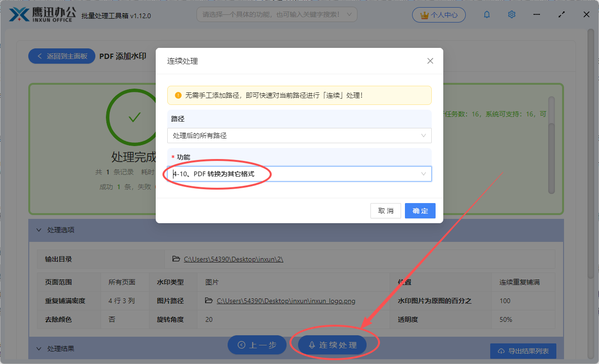Click the green checkmark success icon
Viewport: 599px width, 364px height.
(135, 117)
